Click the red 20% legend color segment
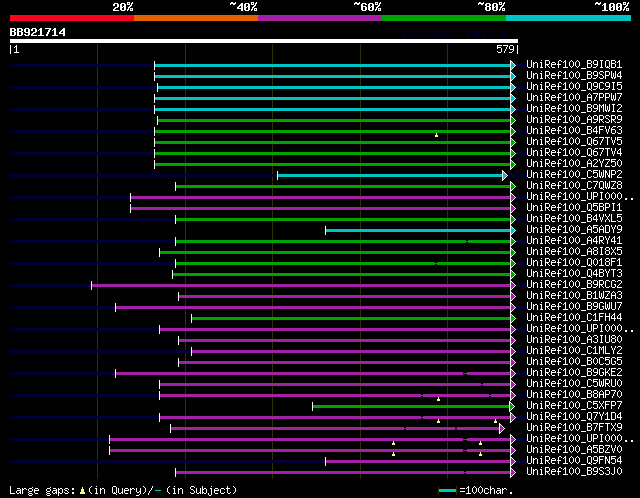This screenshot has height=498, width=640. 72,18
